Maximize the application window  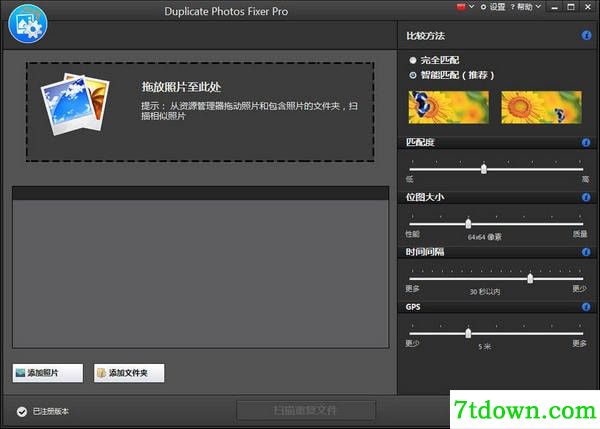tap(571, 7)
